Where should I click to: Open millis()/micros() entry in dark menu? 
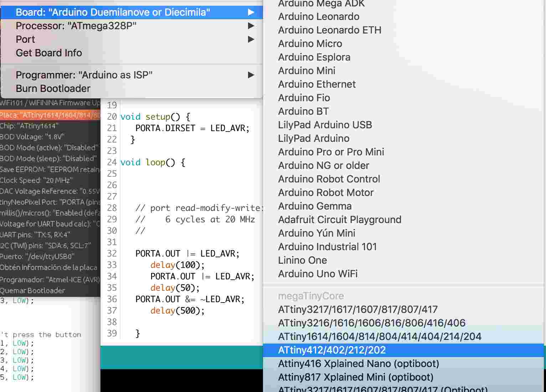[50, 213]
